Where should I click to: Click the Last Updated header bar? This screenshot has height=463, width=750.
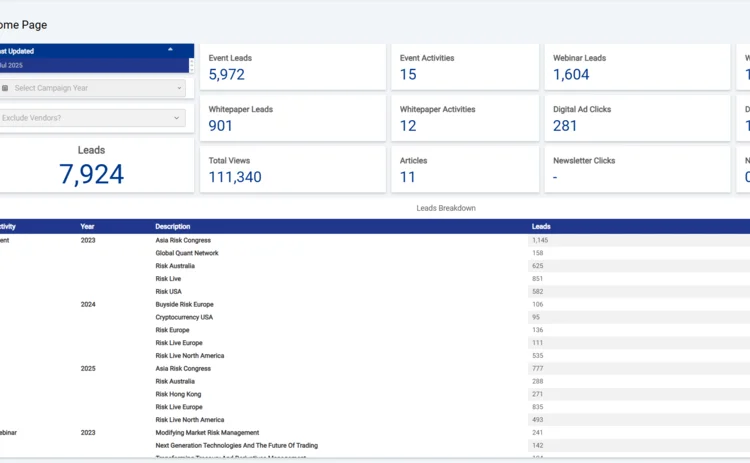(80, 50)
